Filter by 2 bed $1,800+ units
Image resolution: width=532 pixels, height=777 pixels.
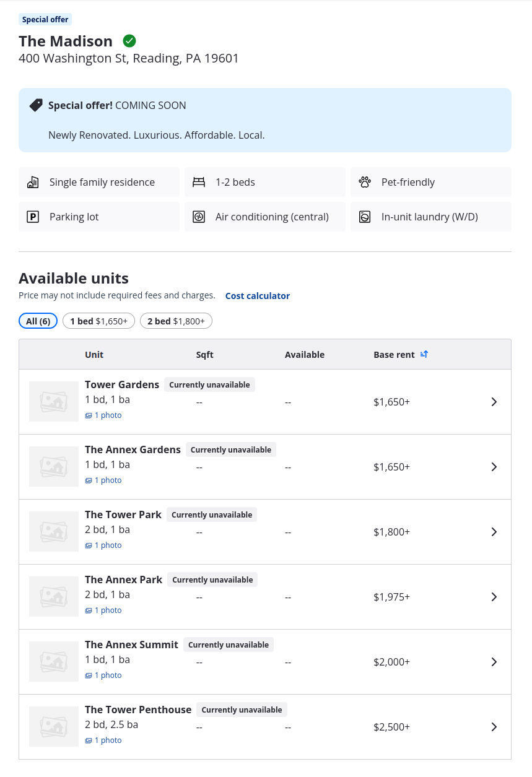click(176, 321)
